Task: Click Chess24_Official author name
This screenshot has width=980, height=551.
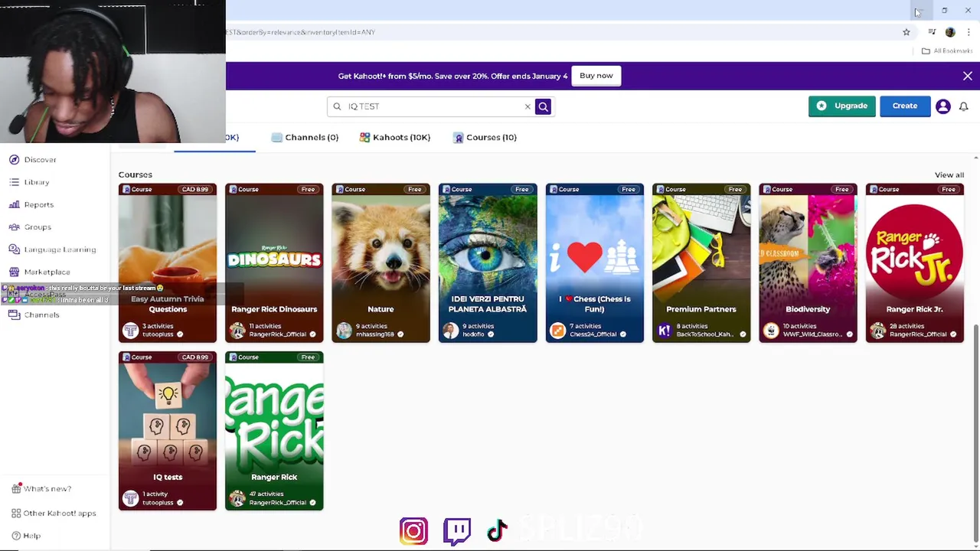Action: (593, 334)
